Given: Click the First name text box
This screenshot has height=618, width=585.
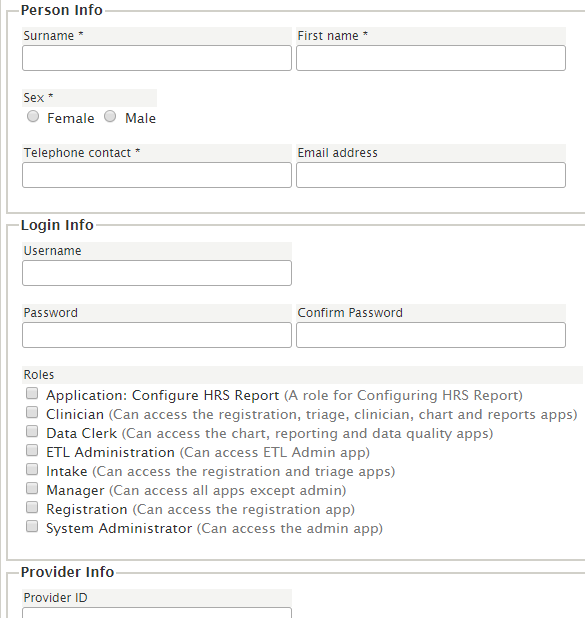Looking at the screenshot, I should (x=431, y=58).
